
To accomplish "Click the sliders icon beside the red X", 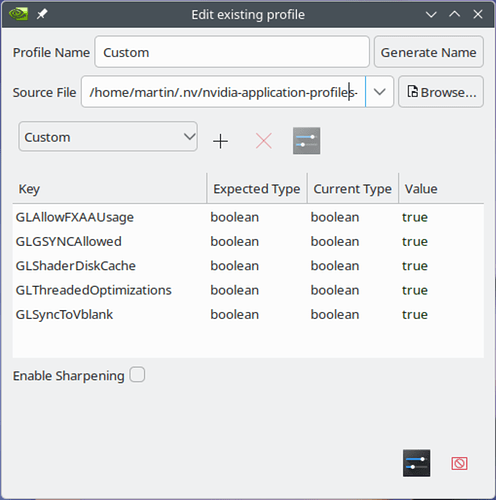I will click(307, 141).
